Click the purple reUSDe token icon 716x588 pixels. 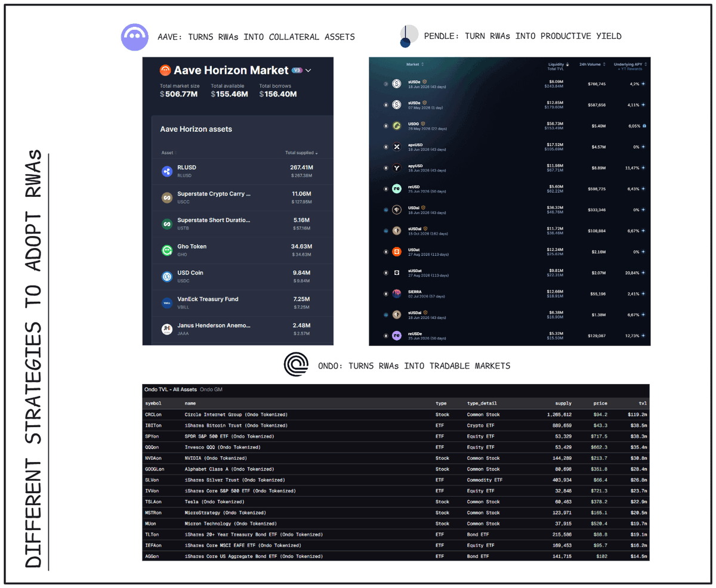[x=397, y=336]
